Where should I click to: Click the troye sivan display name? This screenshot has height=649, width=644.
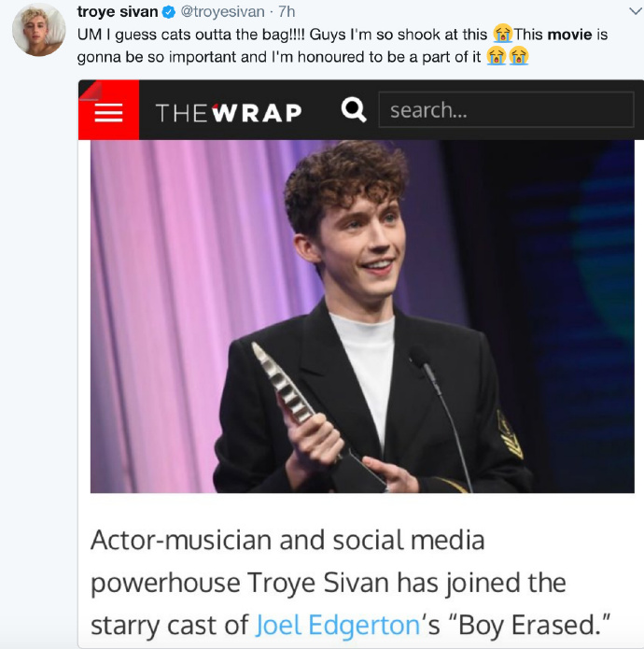tap(117, 12)
